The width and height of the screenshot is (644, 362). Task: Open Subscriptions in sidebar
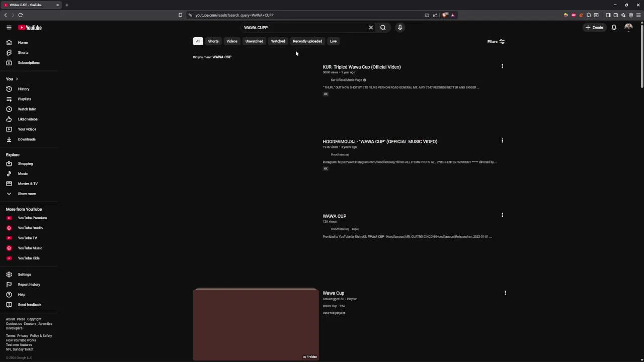[x=29, y=63]
